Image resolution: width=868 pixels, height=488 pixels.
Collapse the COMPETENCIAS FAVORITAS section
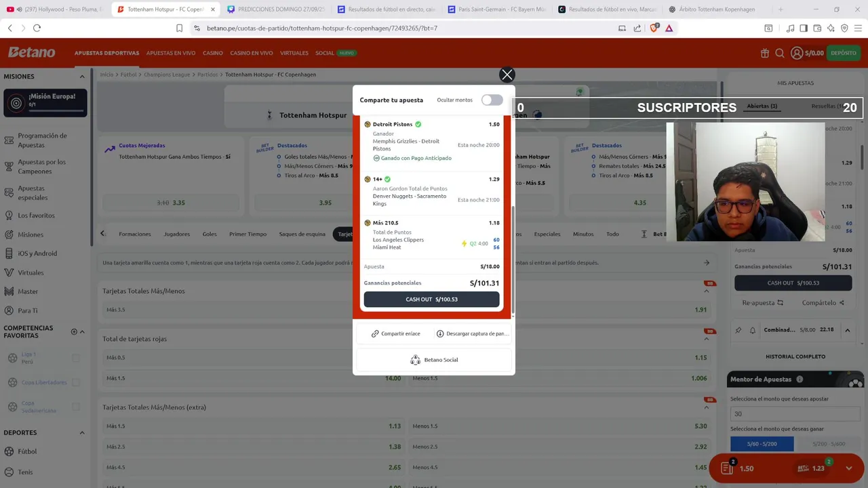pos(82,331)
